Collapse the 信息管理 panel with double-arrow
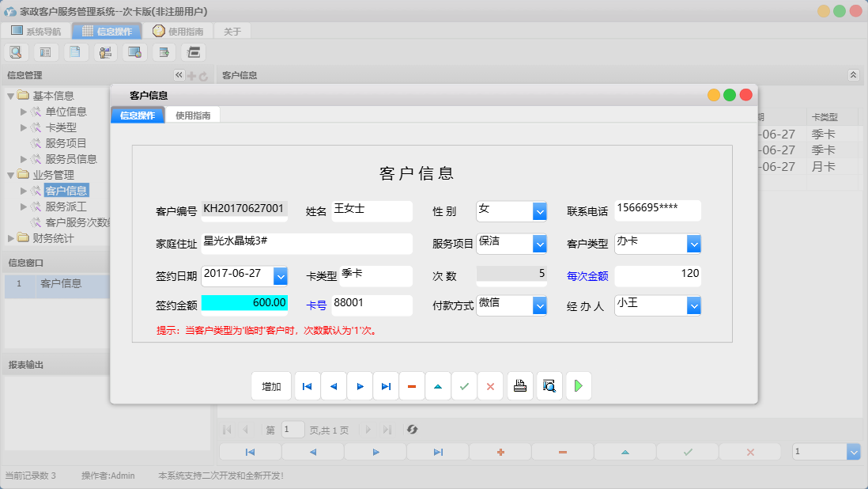868x489 pixels. coord(179,75)
